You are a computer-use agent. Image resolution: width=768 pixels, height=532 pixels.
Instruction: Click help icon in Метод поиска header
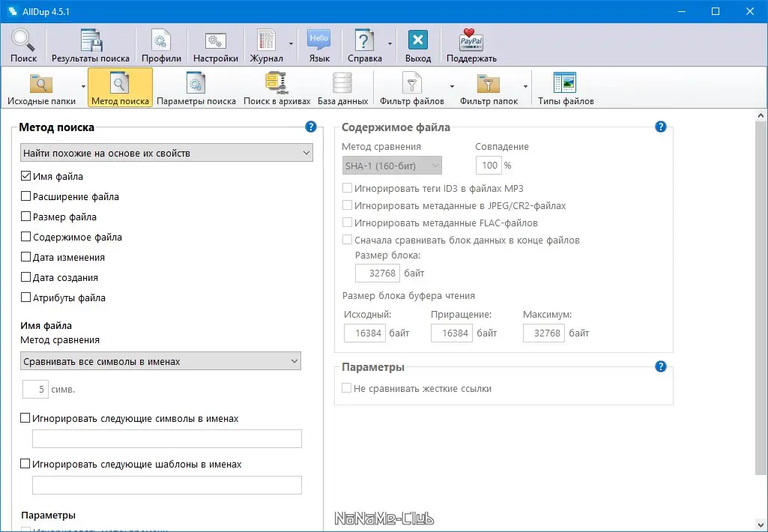(310, 127)
